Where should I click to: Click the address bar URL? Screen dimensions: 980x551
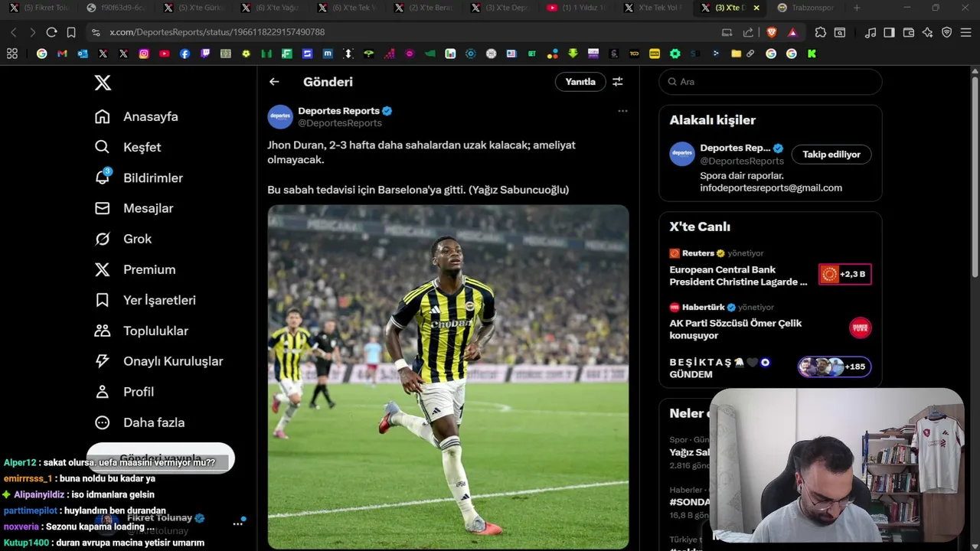coord(217,32)
